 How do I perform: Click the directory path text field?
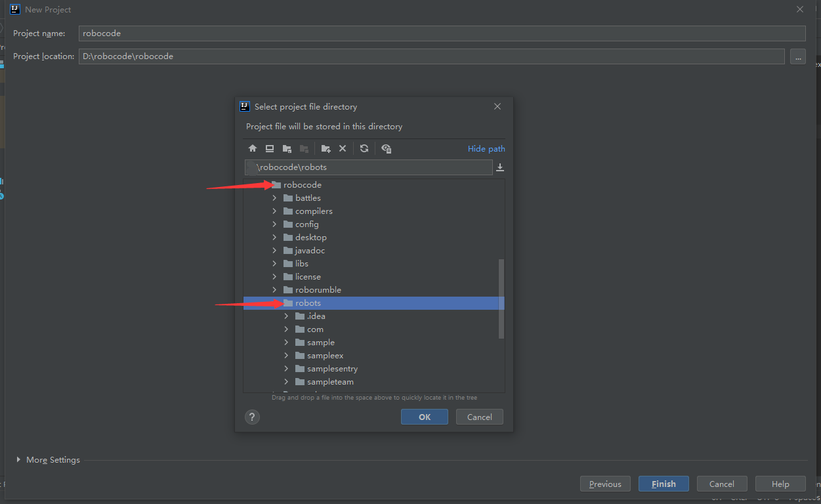click(368, 167)
